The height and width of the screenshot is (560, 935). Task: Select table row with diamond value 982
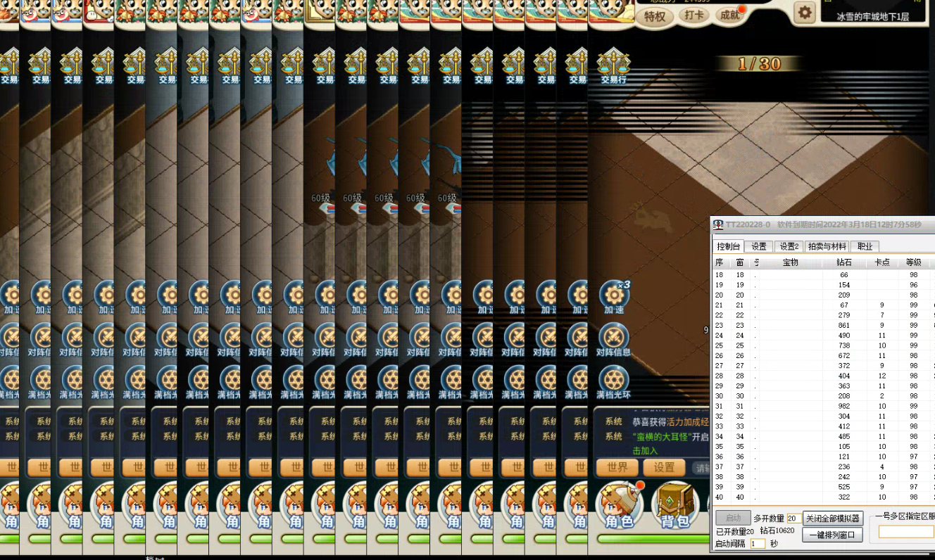824,406
